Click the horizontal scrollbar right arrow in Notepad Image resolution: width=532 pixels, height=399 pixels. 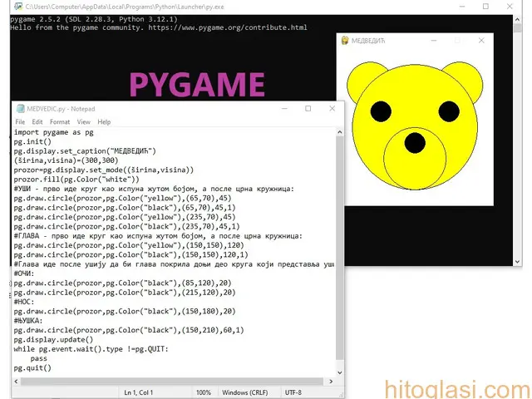(x=330, y=382)
